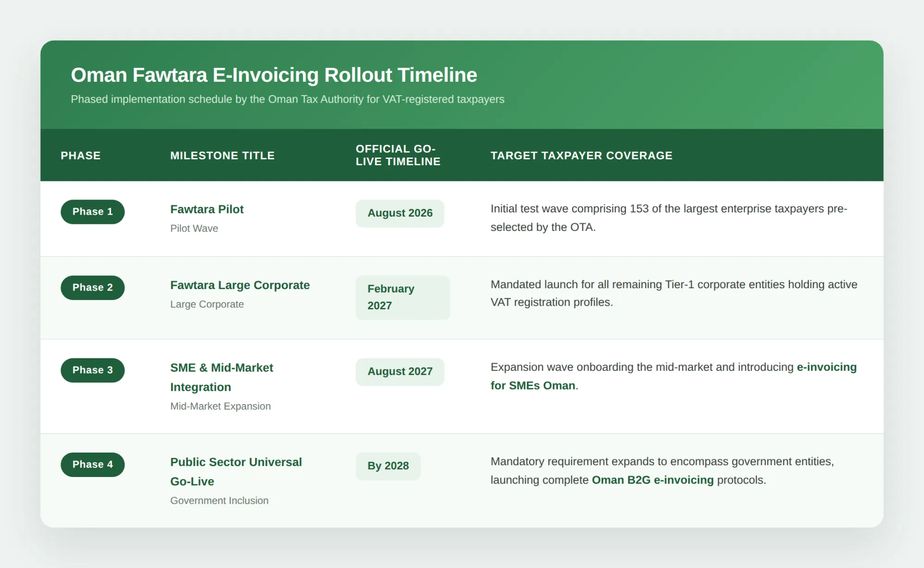This screenshot has width=924, height=568.
Task: Click the Mandated launch Tier-1 coverage description
Action: [x=674, y=293]
